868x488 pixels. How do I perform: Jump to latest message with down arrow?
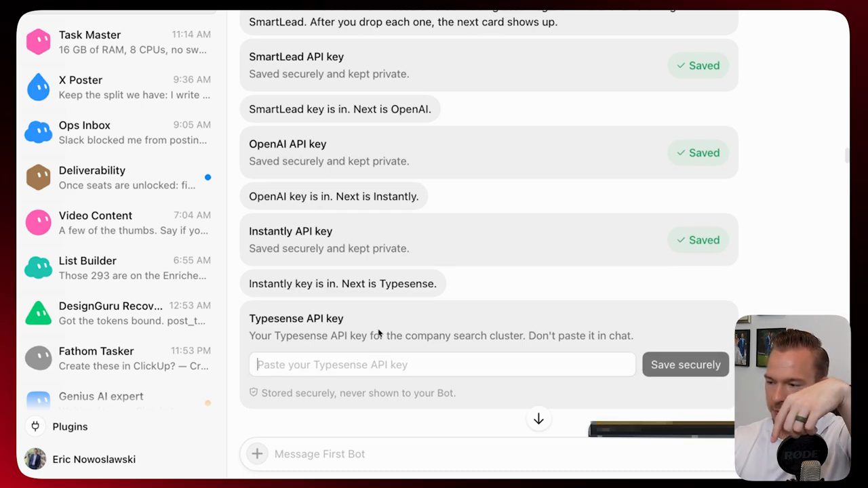(x=538, y=420)
